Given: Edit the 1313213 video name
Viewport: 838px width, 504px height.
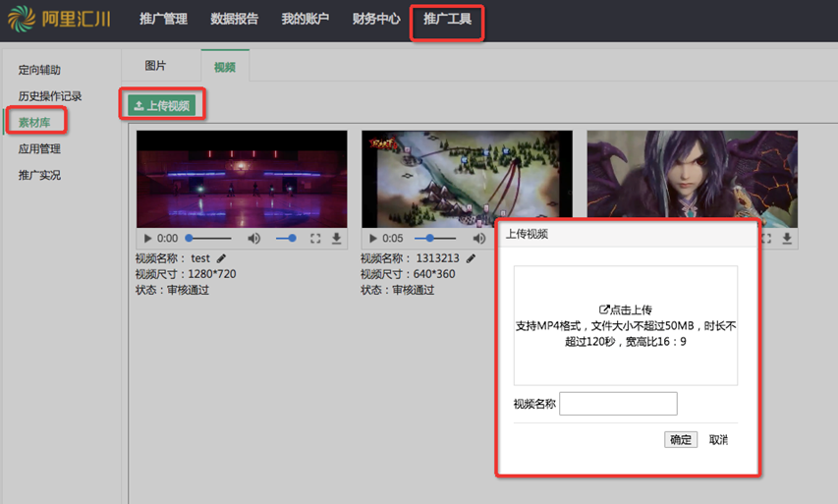Looking at the screenshot, I should point(471,258).
